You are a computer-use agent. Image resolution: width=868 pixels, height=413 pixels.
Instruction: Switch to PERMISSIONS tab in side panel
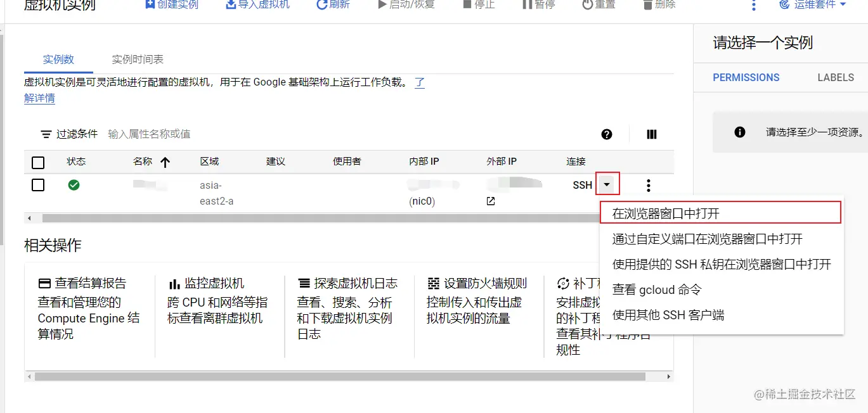click(x=746, y=77)
